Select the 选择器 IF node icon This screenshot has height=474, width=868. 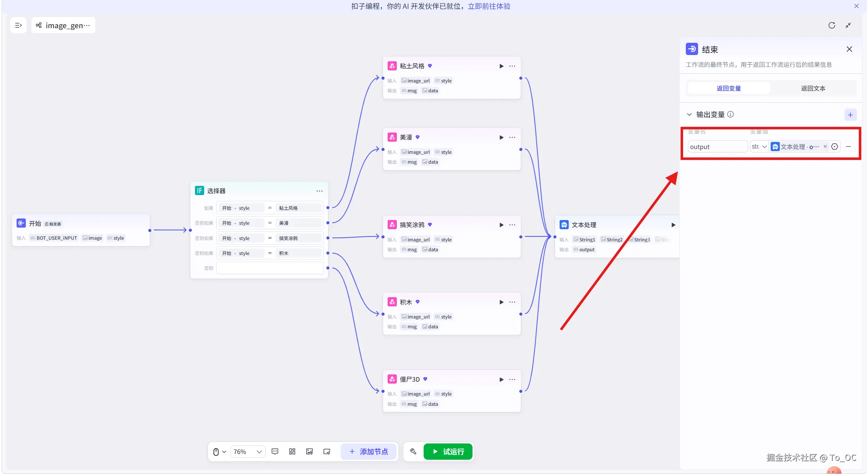click(x=199, y=190)
